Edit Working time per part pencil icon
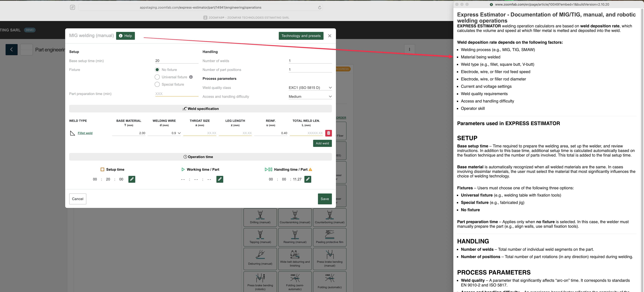The height and width of the screenshot is (292, 644). coord(220,179)
